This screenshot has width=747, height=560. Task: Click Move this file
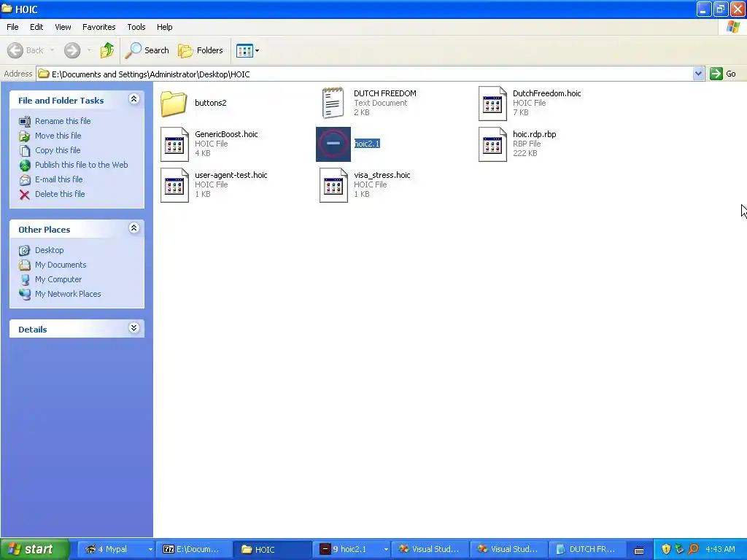point(58,136)
